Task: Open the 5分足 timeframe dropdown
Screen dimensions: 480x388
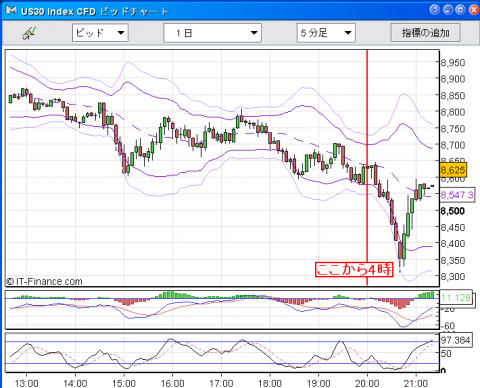Action: (x=326, y=33)
